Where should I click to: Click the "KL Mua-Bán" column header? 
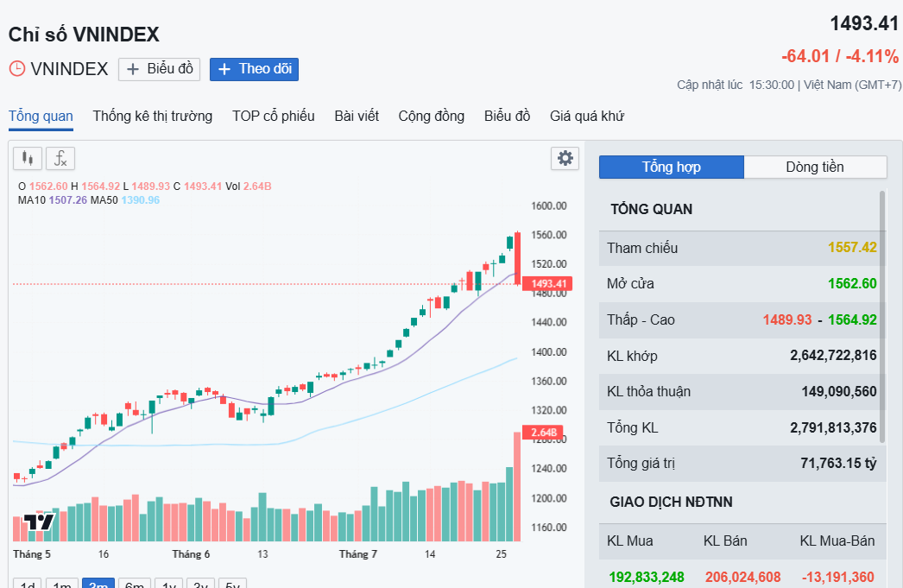tap(837, 541)
